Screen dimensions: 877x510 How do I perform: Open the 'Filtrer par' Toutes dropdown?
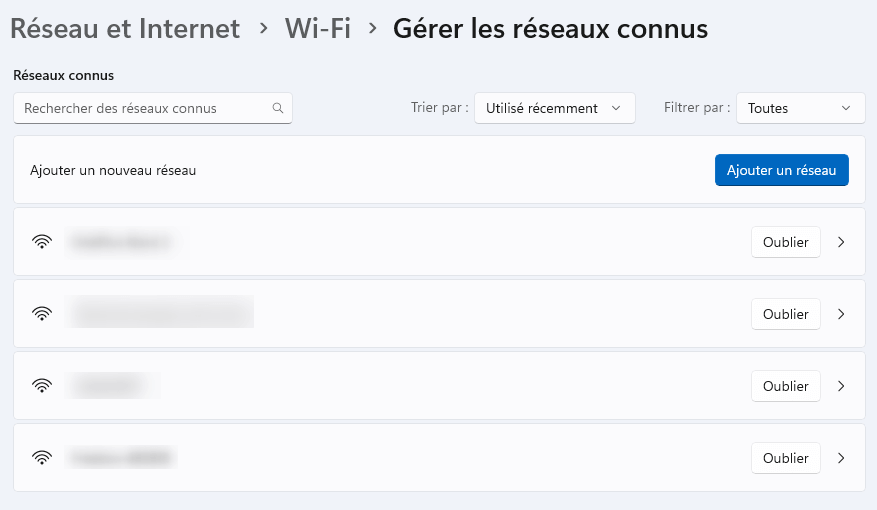(800, 108)
